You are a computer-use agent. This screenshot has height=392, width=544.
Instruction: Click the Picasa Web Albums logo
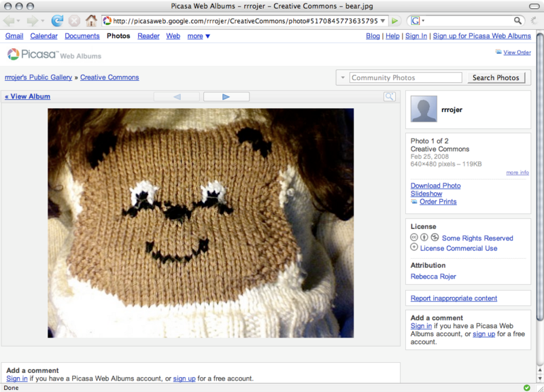(x=54, y=54)
